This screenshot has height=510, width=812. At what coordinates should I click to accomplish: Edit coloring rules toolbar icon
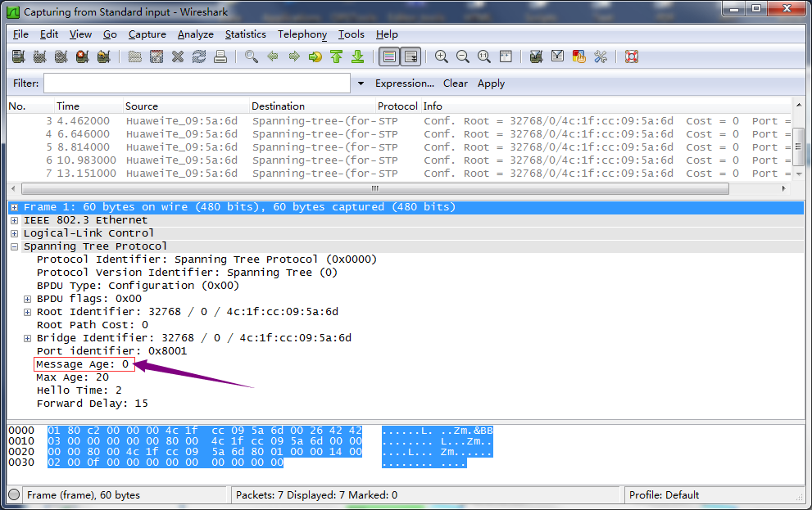point(579,56)
